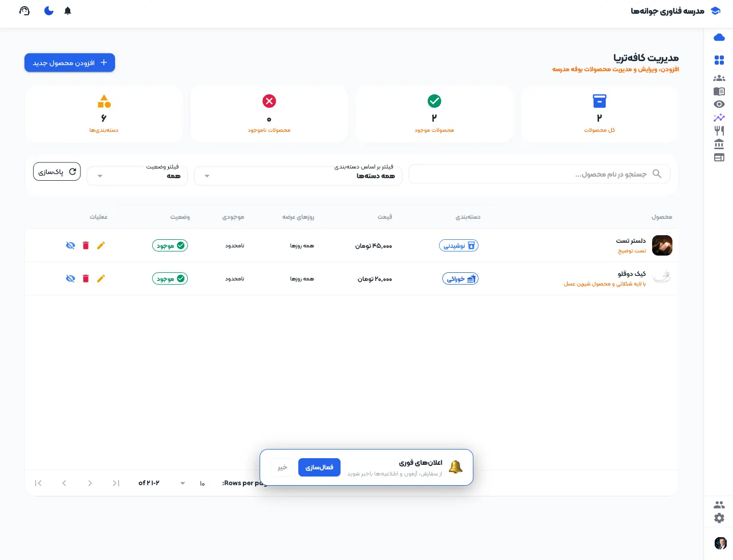The width and height of the screenshot is (733, 560).
Task: Open the eye monitoring icon in sidebar
Action: coord(719,104)
